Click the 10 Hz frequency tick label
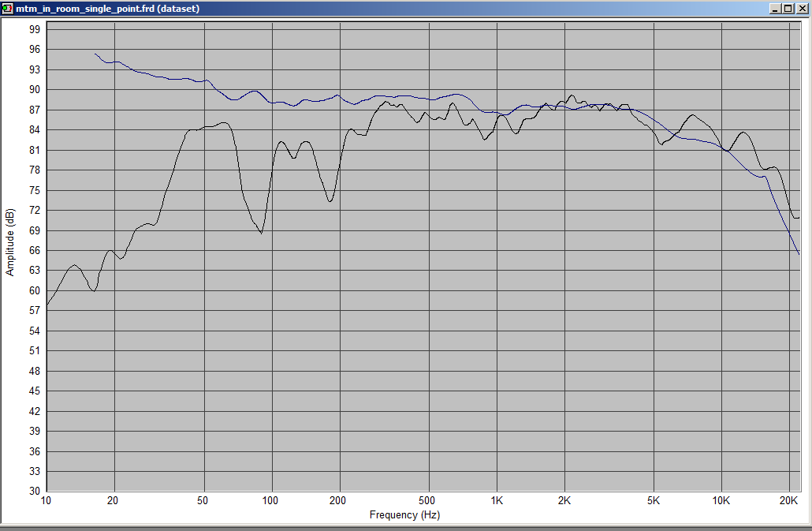The width and height of the screenshot is (812, 531). point(46,500)
